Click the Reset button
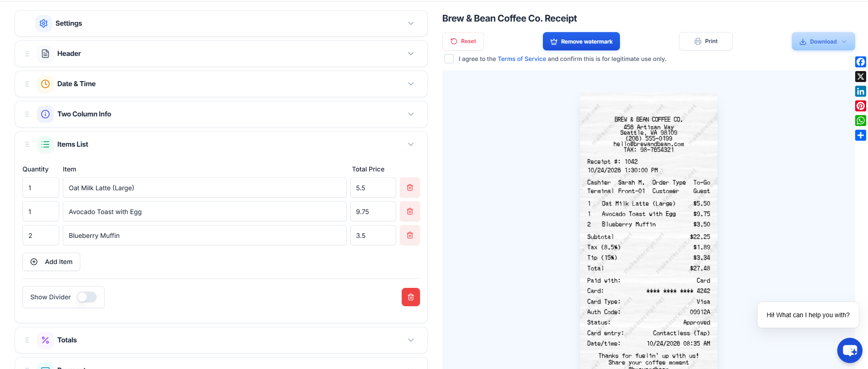Viewport: 868px width, 369px height. tap(463, 41)
